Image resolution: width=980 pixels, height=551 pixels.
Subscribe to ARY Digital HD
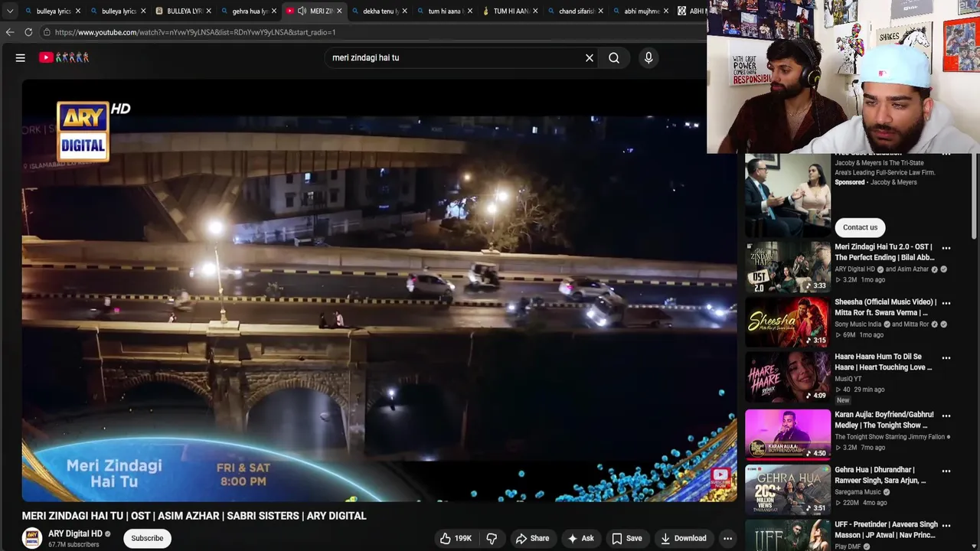pyautogui.click(x=147, y=538)
